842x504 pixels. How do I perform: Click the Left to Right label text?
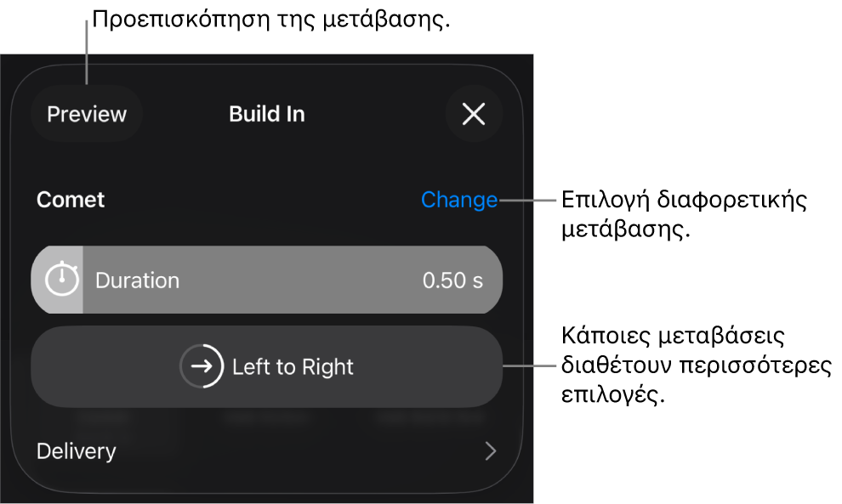(x=293, y=367)
